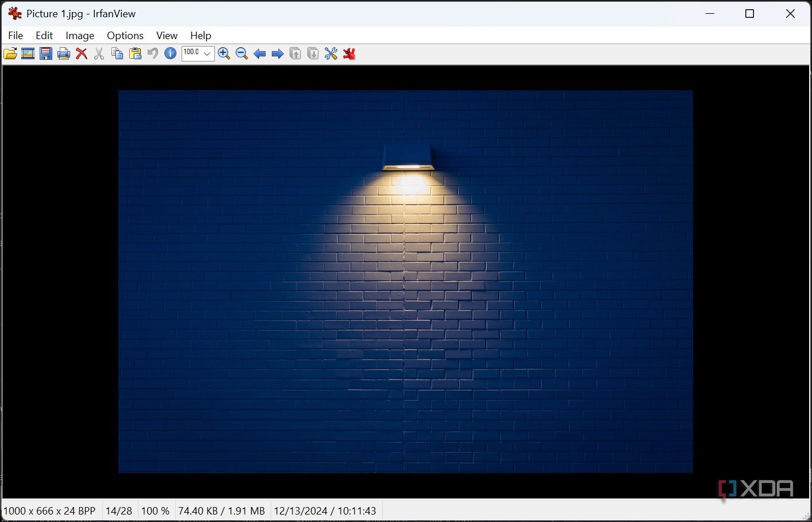Minimize the IrfanView window
The width and height of the screenshot is (812, 522).
click(710, 13)
